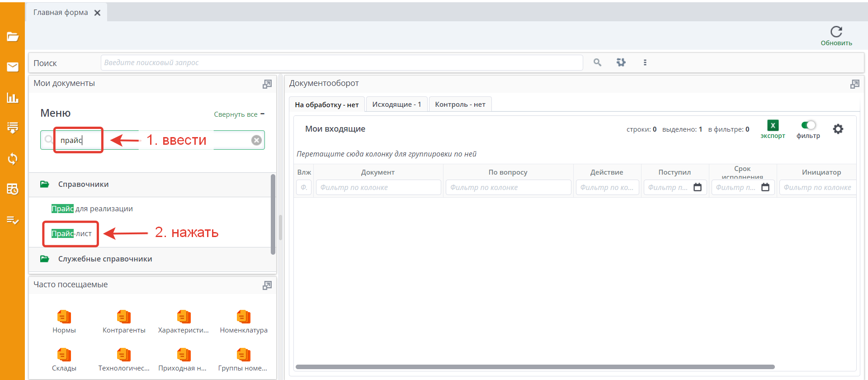Open calendar picker in Поступил filter
This screenshot has width=868, height=380.
tap(698, 187)
